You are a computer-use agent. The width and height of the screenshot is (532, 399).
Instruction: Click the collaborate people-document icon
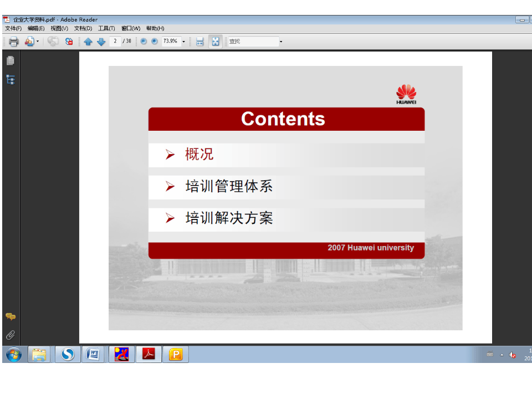pos(29,42)
